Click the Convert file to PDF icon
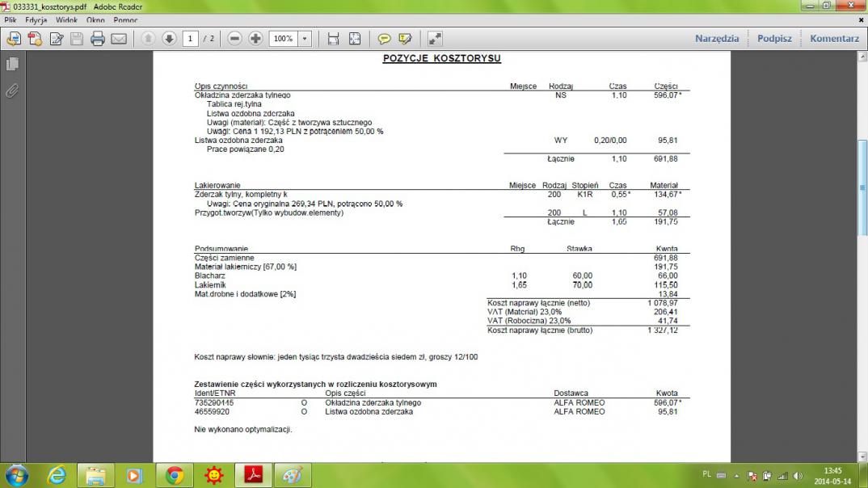Screen dimensions: 868x488 [35, 39]
